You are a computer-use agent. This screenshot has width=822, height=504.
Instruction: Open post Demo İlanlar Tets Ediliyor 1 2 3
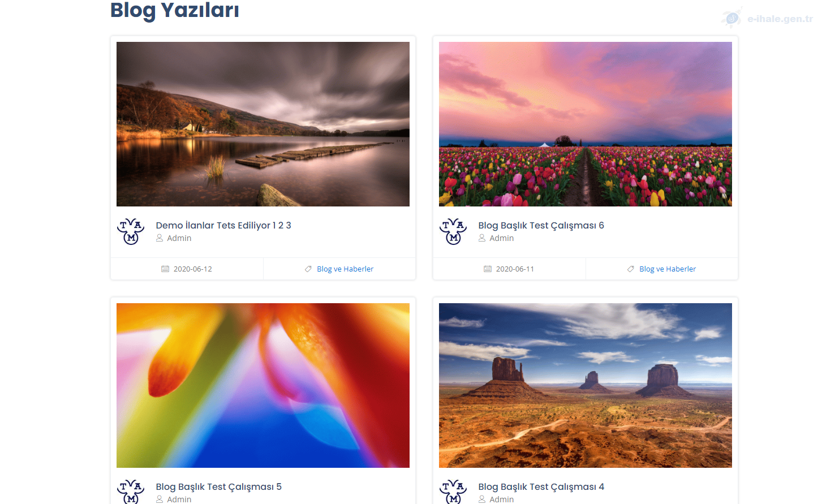[x=223, y=225]
